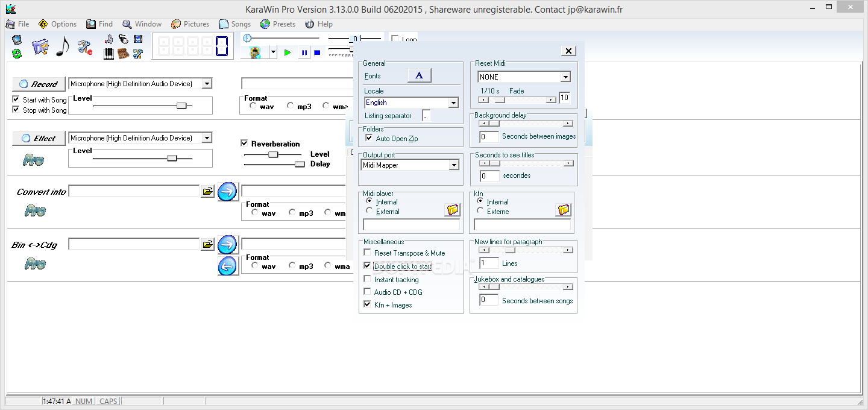This screenshot has width=868, height=410.
Task: Browse for file in Bin<->Cdg row
Action: (207, 244)
